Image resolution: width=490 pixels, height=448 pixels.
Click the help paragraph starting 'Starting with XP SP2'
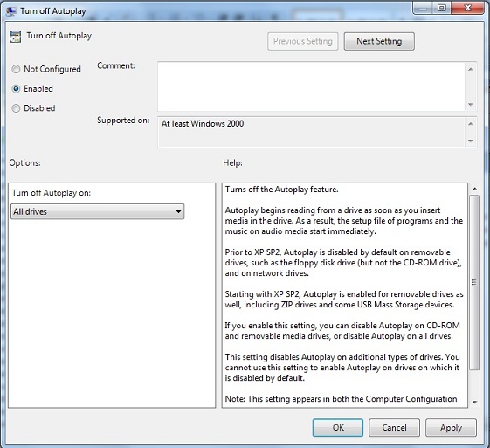pos(344,300)
